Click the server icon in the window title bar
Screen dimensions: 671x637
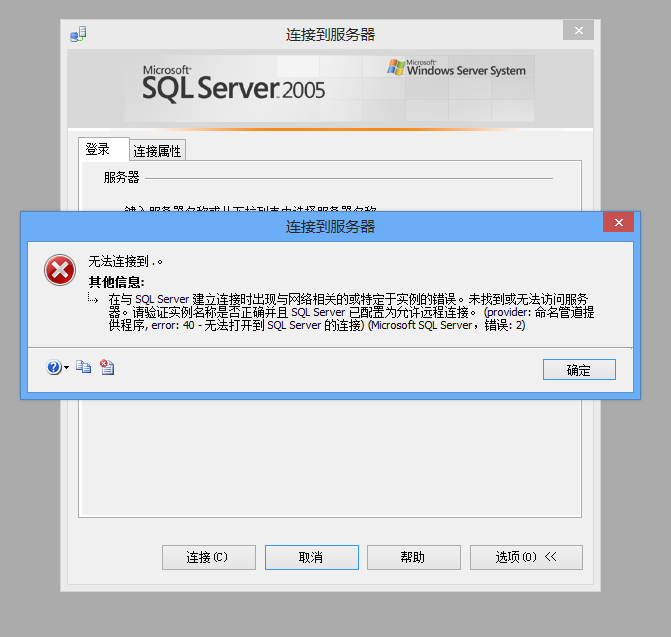coord(78,35)
